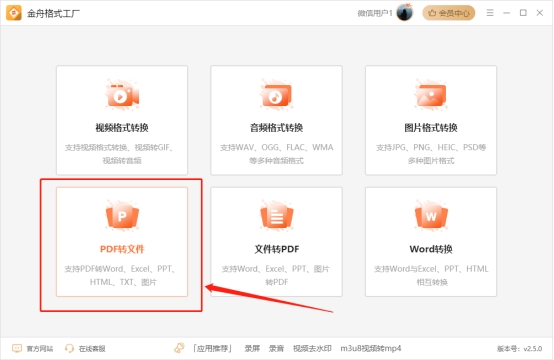Select the PDF转文件 P icon
This screenshot has width=554, height=360.
(x=122, y=216)
